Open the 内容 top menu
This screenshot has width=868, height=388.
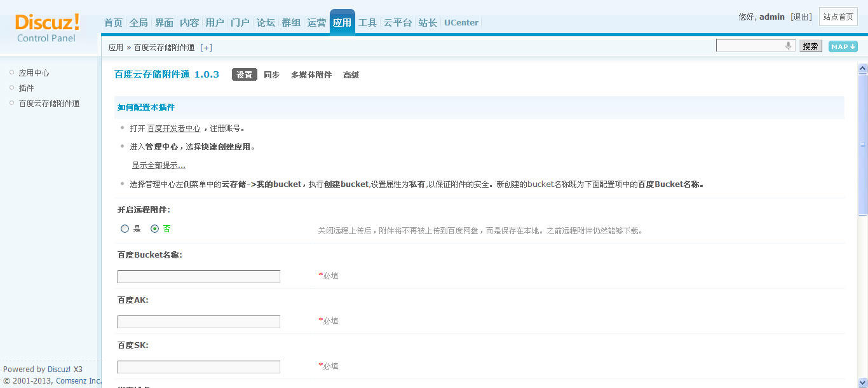pos(189,23)
